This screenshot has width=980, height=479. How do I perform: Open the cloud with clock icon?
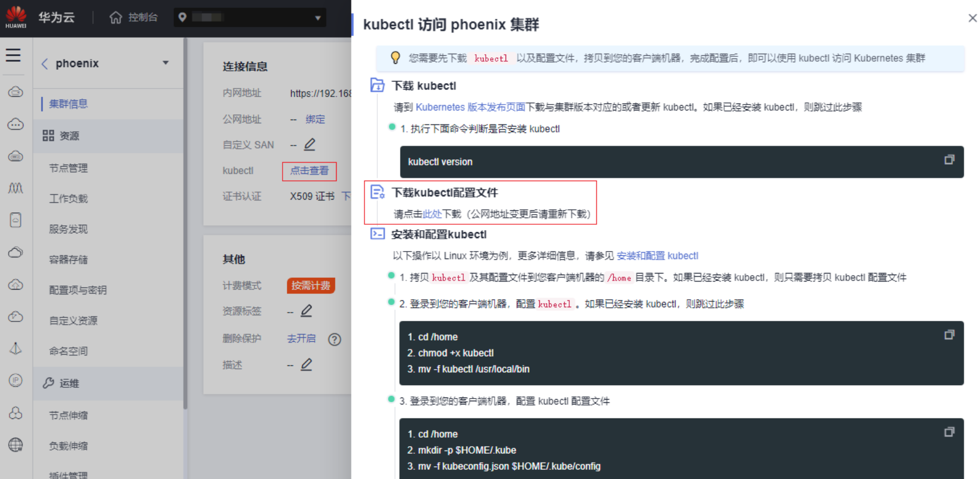16,316
